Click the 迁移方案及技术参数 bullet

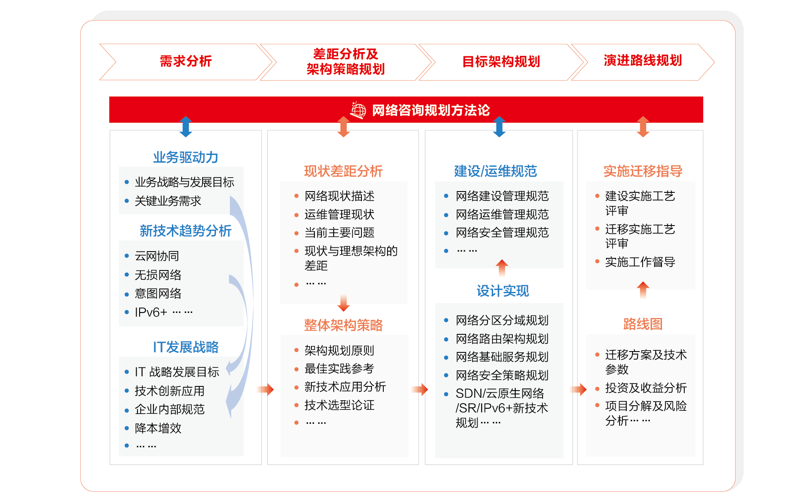click(x=646, y=362)
